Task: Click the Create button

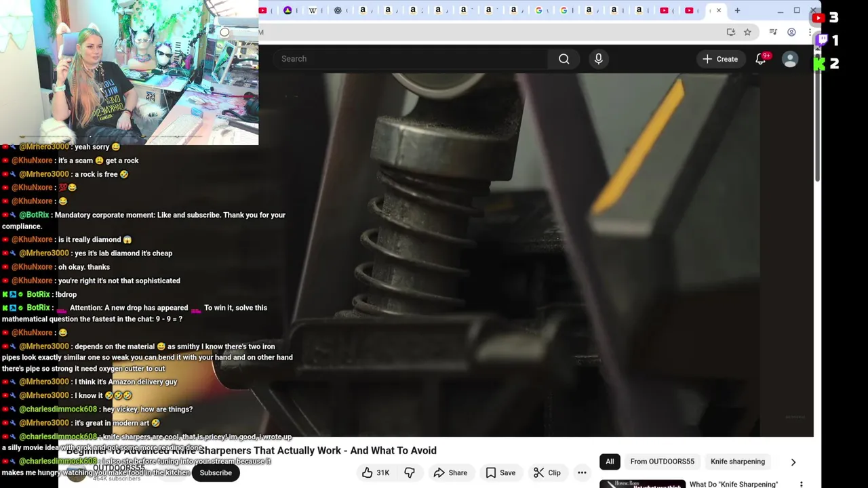Action: tap(720, 59)
